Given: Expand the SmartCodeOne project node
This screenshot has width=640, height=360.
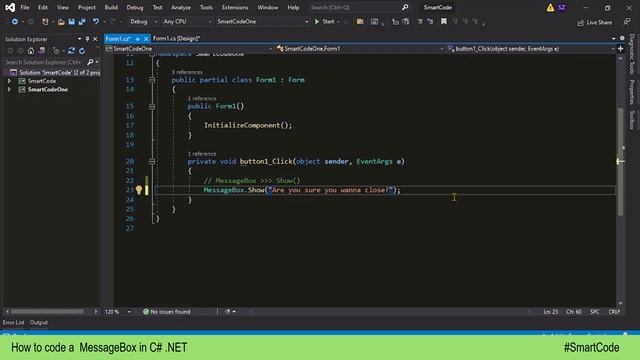Looking at the screenshot, I should click(x=9, y=89).
